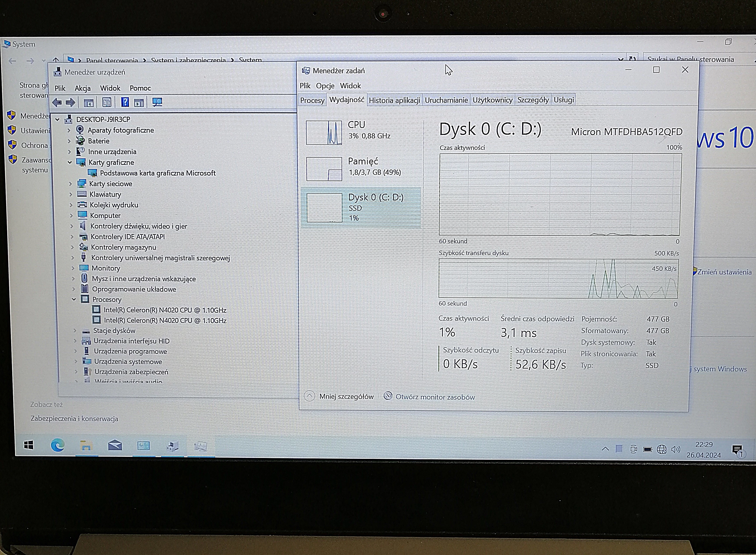Show hidden tray icons chevron
756x555 pixels.
pos(605,449)
